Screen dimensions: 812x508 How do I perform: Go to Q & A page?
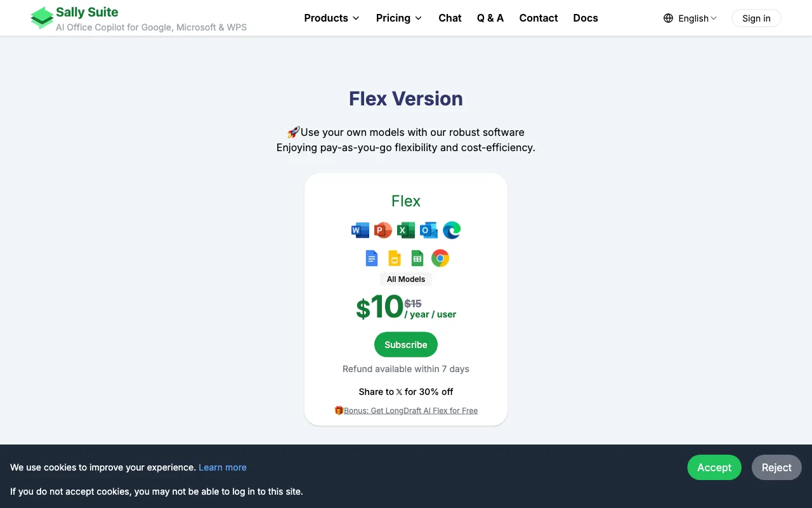click(x=490, y=18)
